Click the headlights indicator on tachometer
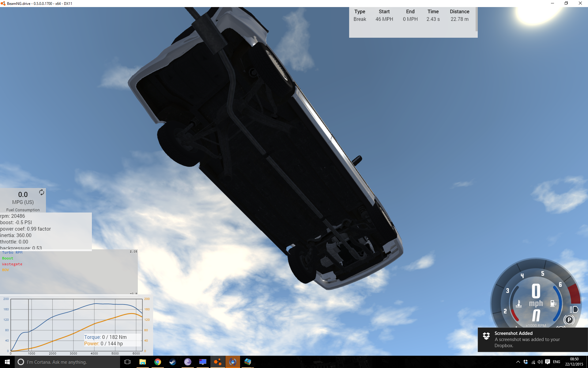The height and width of the screenshot is (368, 588). pos(574,309)
